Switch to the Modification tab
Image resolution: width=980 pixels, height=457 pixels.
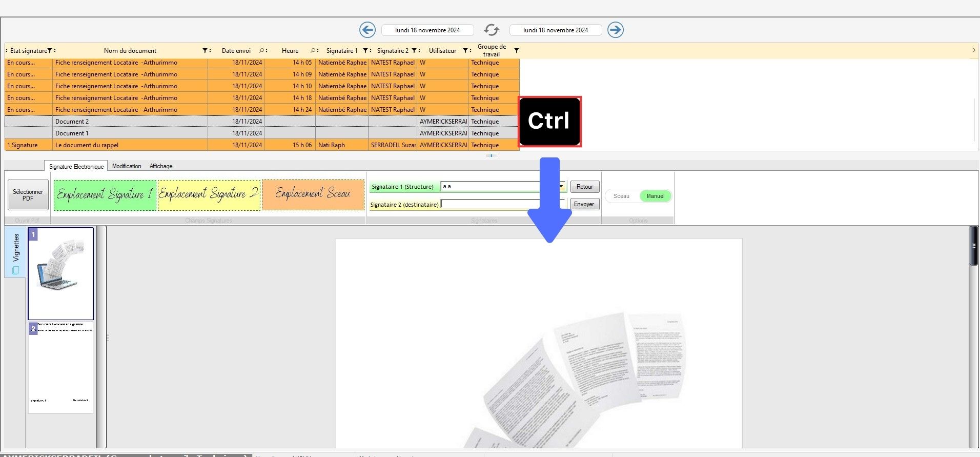[127, 166]
